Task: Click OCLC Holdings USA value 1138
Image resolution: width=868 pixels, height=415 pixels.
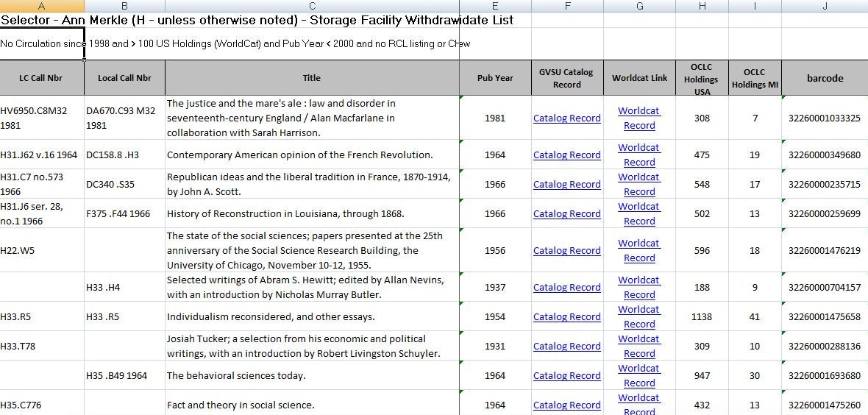Action: click(x=702, y=317)
